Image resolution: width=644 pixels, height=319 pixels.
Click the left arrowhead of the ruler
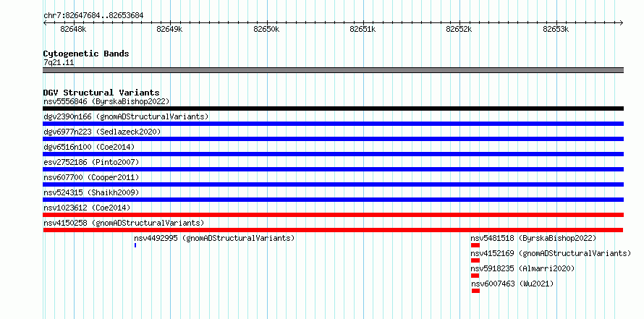coord(45,22)
